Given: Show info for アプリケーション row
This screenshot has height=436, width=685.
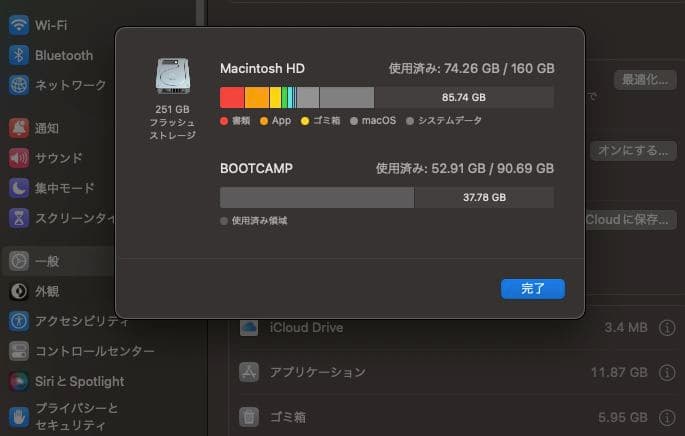Looking at the screenshot, I should (x=667, y=372).
